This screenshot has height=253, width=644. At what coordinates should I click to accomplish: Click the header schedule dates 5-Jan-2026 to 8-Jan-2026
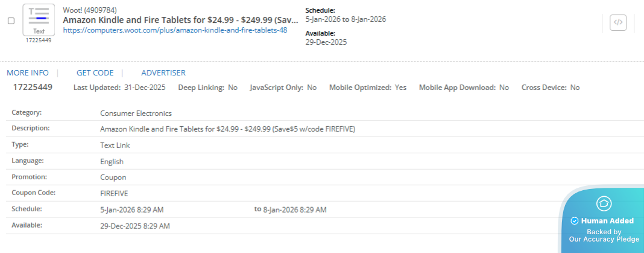[346, 19]
